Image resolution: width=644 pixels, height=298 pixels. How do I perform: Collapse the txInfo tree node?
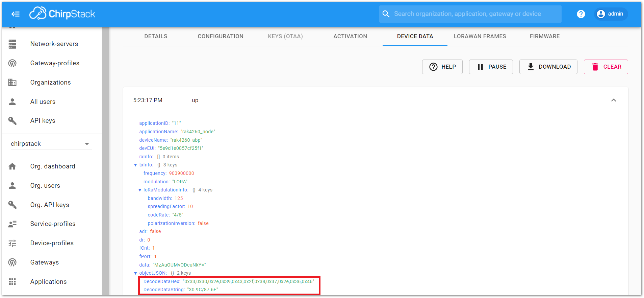click(x=135, y=165)
